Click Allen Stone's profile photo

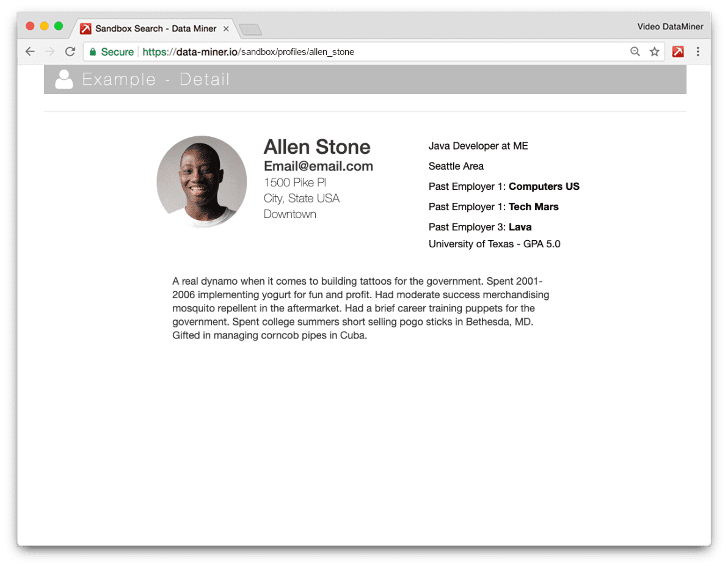pyautogui.click(x=202, y=181)
